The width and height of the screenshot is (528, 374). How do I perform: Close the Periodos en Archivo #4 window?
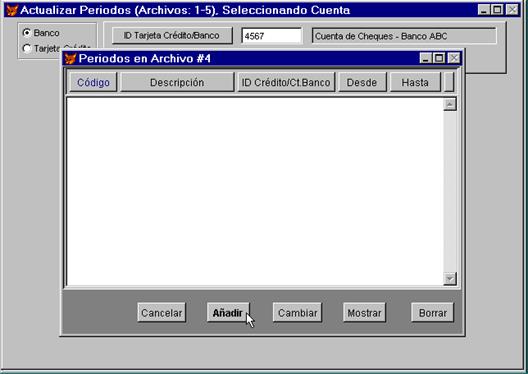click(x=454, y=59)
